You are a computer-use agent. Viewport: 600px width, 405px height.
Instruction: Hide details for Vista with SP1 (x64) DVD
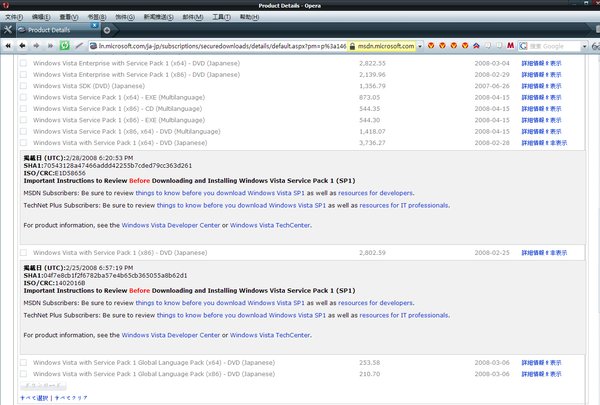[x=544, y=143]
